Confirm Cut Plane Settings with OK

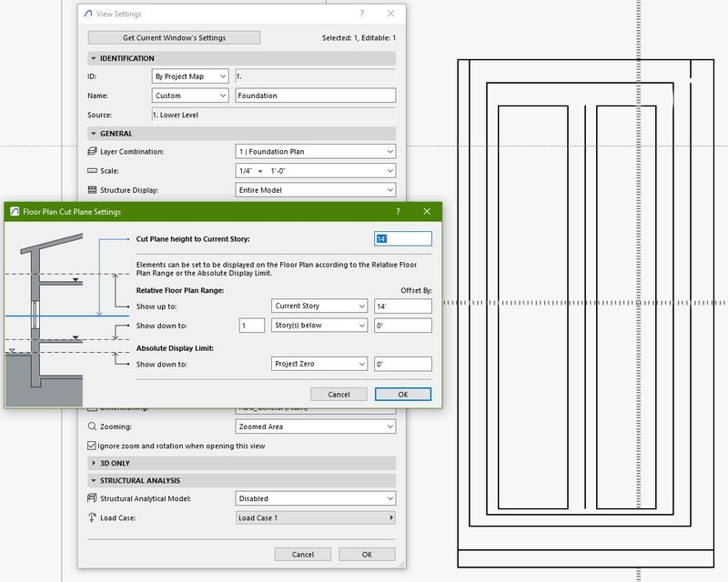(402, 395)
